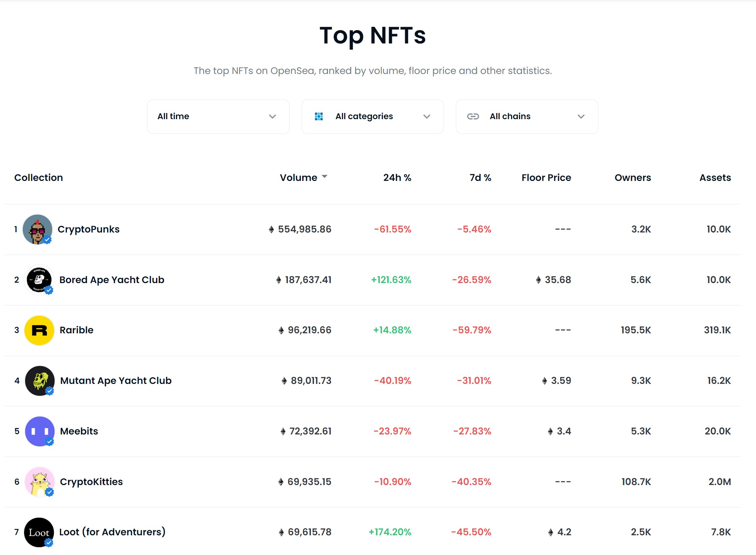Click the Bored Ape Yacht Club verified badge
756x555 pixels.
pos(49,290)
